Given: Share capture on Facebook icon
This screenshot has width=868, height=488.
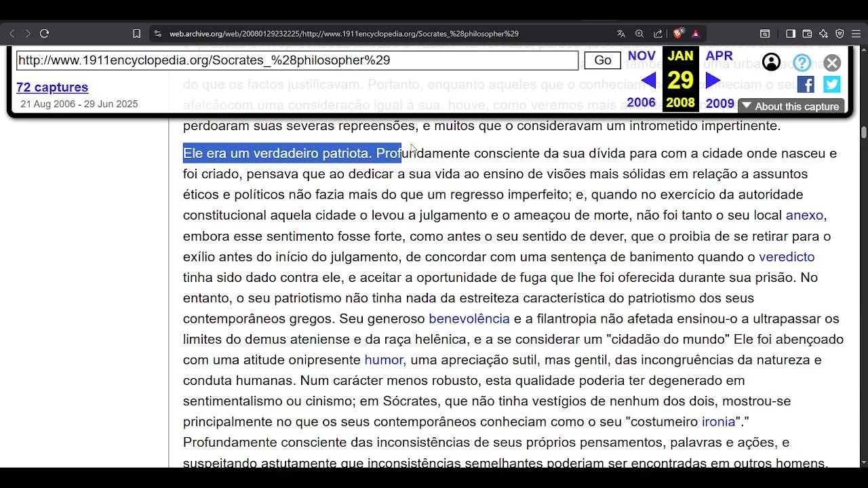Looking at the screenshot, I should tap(806, 85).
